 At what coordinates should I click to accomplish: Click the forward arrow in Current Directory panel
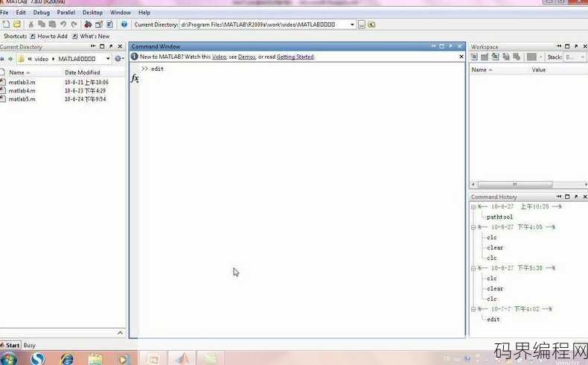point(10,59)
